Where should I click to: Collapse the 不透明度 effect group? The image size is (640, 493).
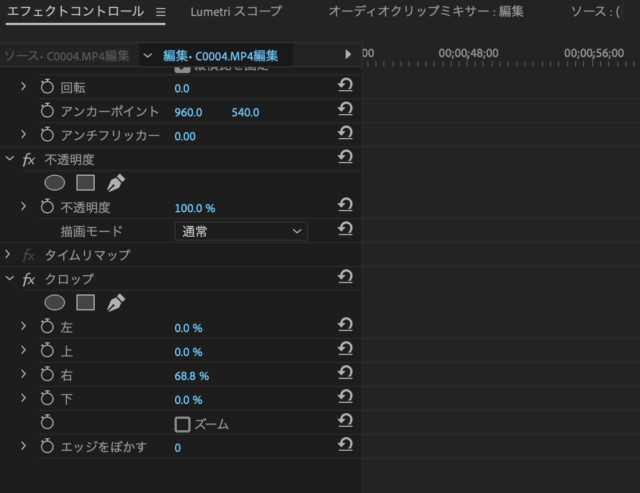pos(9,159)
